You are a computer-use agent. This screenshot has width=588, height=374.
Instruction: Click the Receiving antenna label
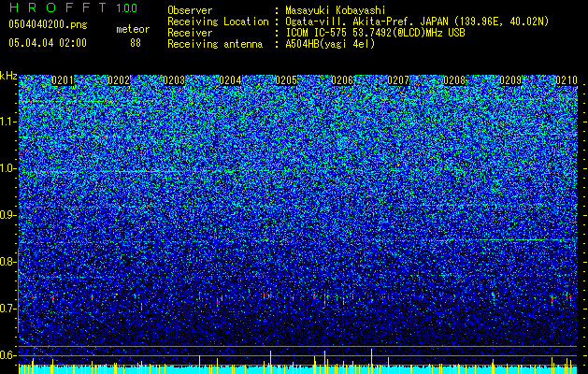pyautogui.click(x=215, y=44)
